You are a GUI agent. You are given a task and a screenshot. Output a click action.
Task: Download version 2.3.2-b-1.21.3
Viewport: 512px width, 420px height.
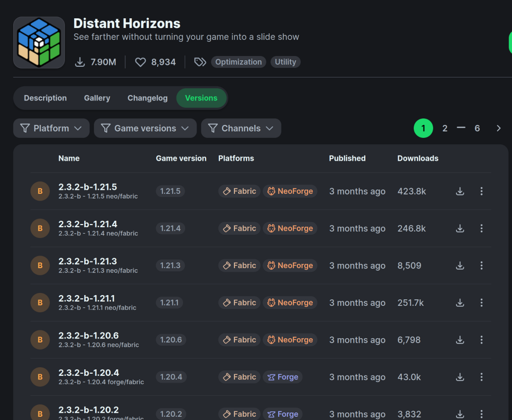(x=460, y=266)
